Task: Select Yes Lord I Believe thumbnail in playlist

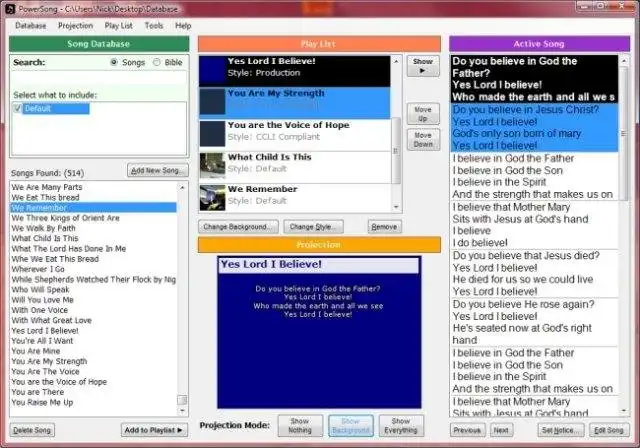Action: tap(212, 70)
